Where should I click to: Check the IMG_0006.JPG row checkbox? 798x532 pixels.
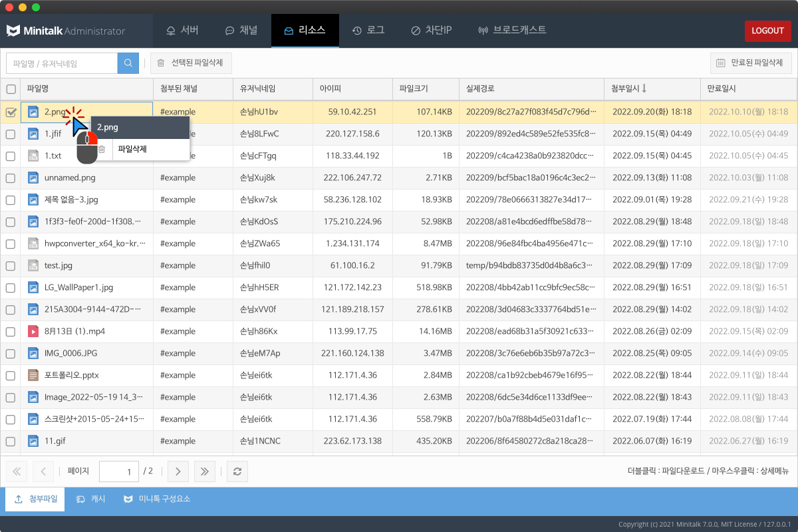click(11, 353)
